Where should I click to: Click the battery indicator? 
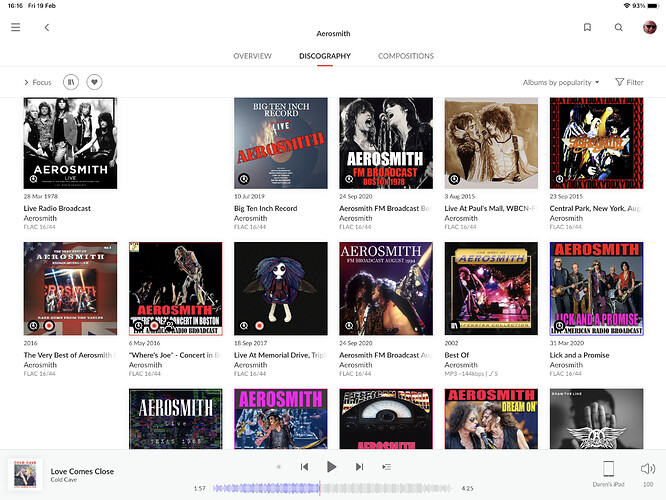653,6
